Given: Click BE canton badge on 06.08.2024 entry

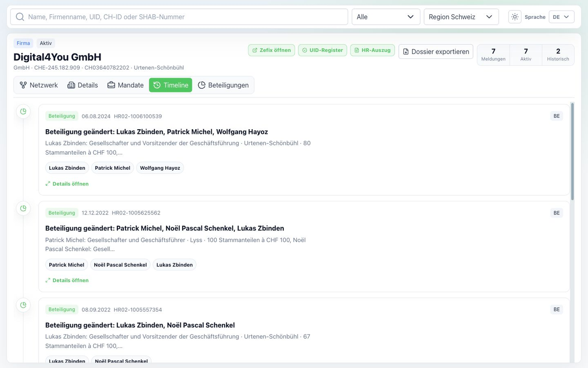Looking at the screenshot, I should click(x=556, y=116).
